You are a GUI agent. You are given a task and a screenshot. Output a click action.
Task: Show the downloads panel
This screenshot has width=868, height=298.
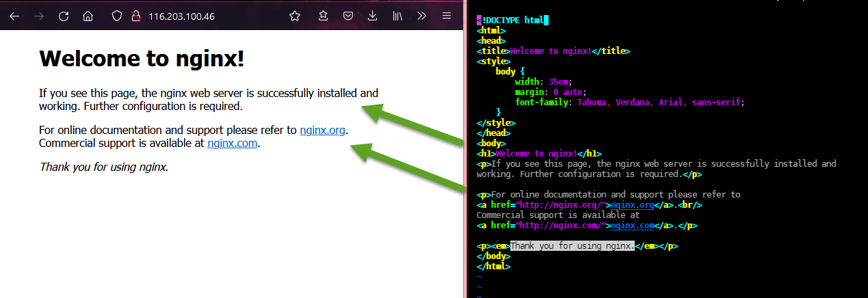click(373, 16)
